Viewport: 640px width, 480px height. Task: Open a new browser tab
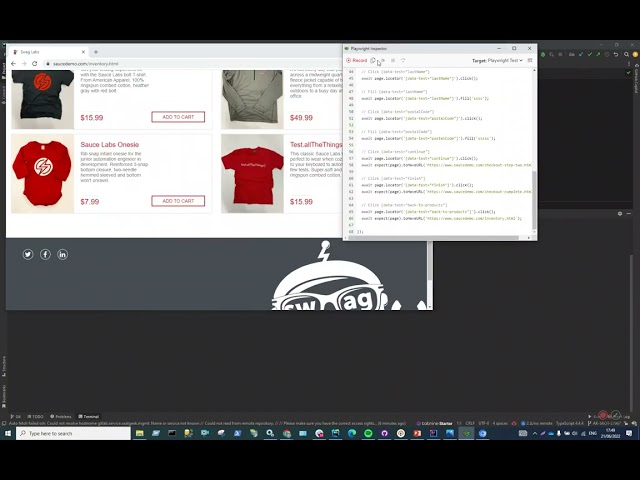tap(96, 52)
